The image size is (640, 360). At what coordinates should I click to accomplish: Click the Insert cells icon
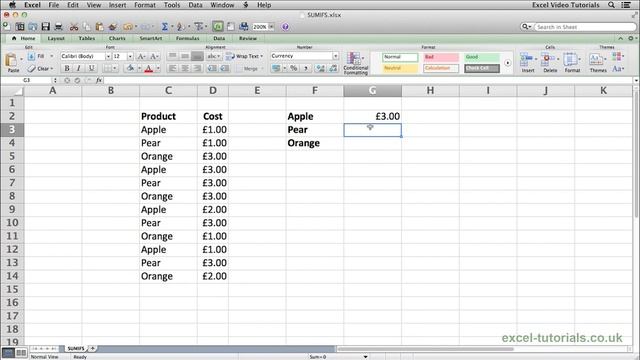pyautogui.click(x=527, y=60)
